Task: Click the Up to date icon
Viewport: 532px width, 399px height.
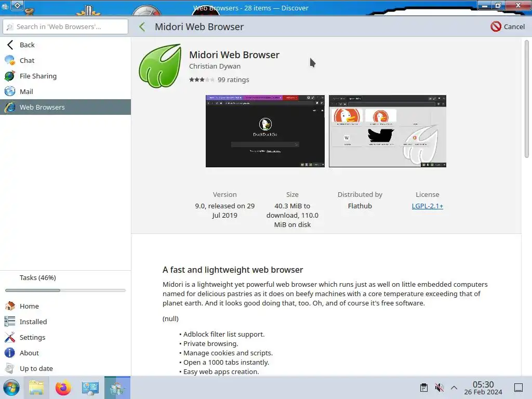Action: tap(10, 368)
